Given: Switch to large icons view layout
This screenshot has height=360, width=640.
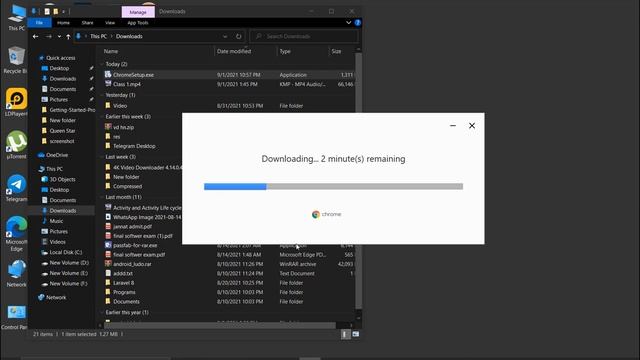Looking at the screenshot, I should click(x=356, y=334).
